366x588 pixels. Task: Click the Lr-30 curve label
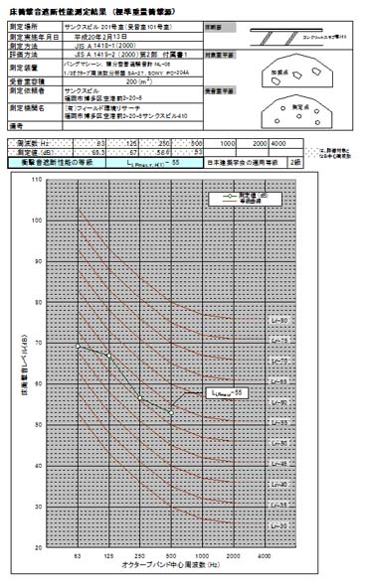[279, 525]
